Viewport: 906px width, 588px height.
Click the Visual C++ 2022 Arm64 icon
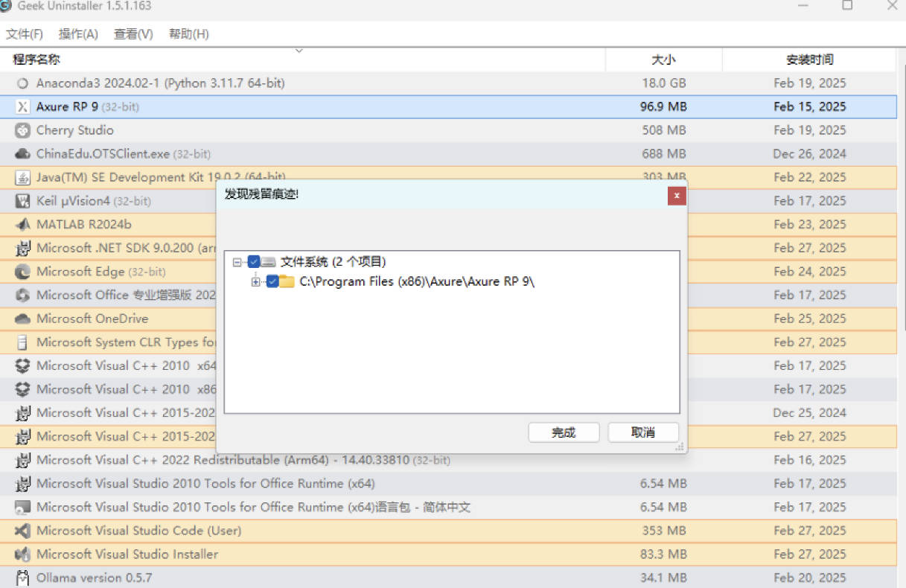(x=22, y=461)
